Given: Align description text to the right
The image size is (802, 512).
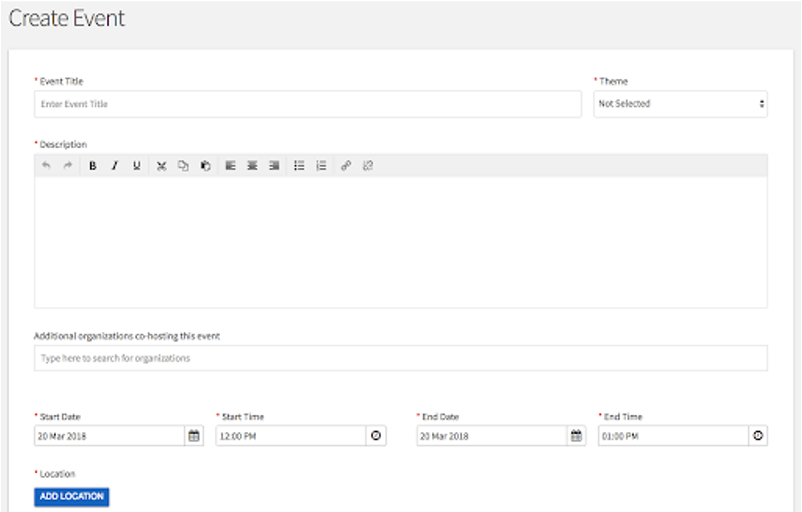Looking at the screenshot, I should 274,166.
